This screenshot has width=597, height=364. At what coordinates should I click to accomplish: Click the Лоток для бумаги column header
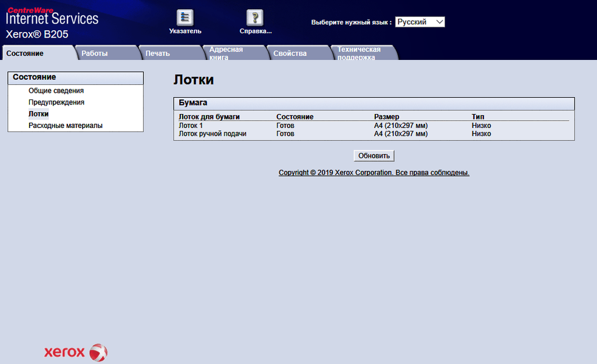pyautogui.click(x=209, y=116)
